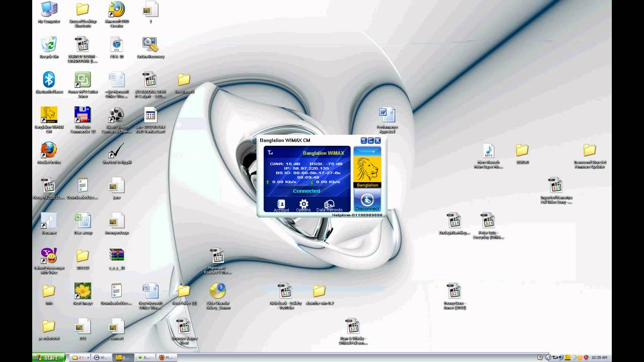Screen dimensions: 644x362
Task: Select the Unused Desktop Shortcuts folder
Action: (83, 14)
